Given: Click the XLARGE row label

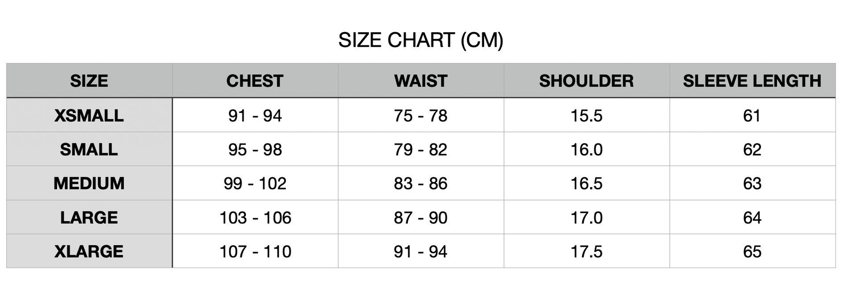Looking at the screenshot, I should [89, 251].
